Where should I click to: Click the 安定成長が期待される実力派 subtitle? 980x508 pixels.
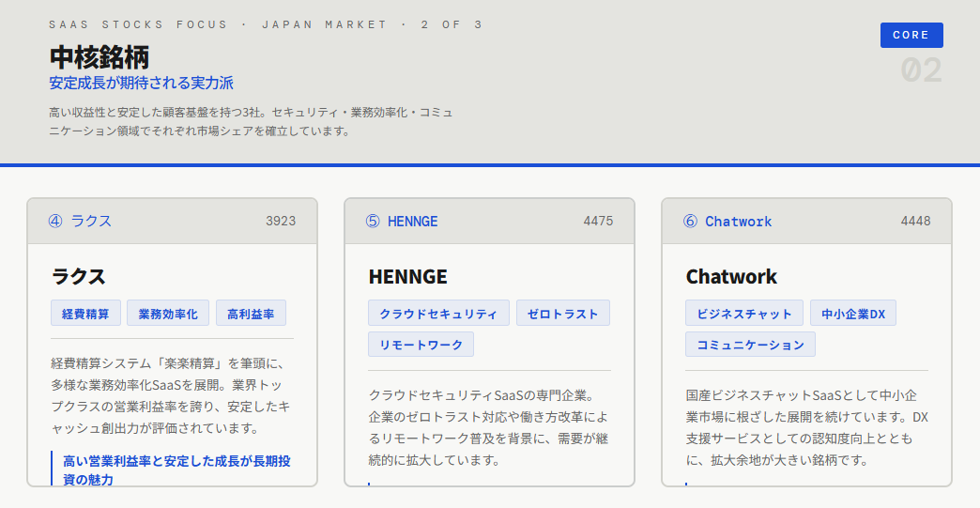click(141, 83)
